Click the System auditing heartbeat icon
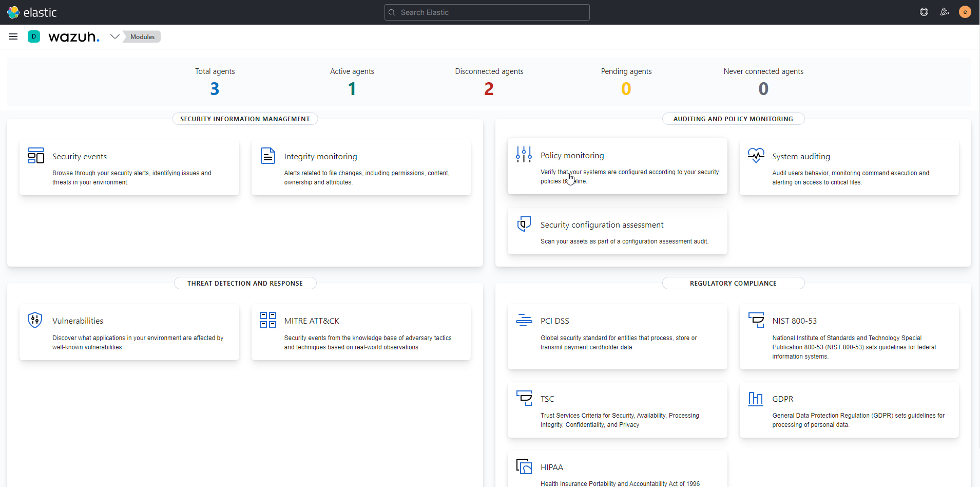Screen dimensions: 980x487 point(756,155)
